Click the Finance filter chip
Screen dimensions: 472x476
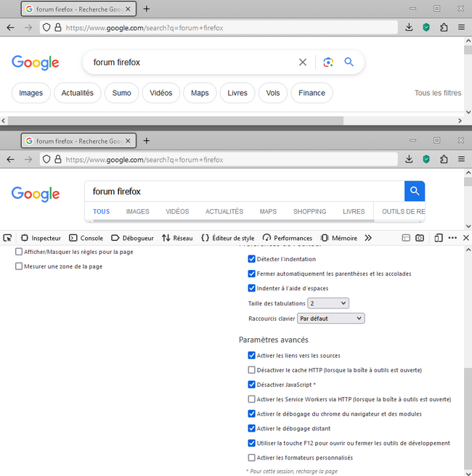tap(312, 93)
